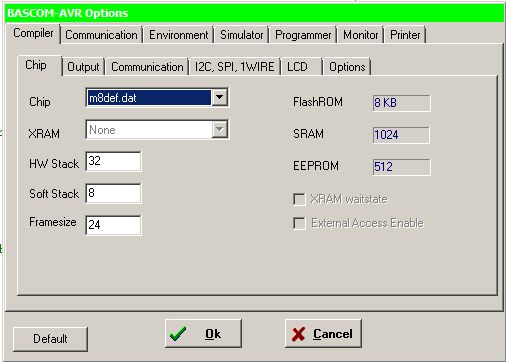Open the Printer tab
The image size is (506, 362).
click(x=405, y=35)
